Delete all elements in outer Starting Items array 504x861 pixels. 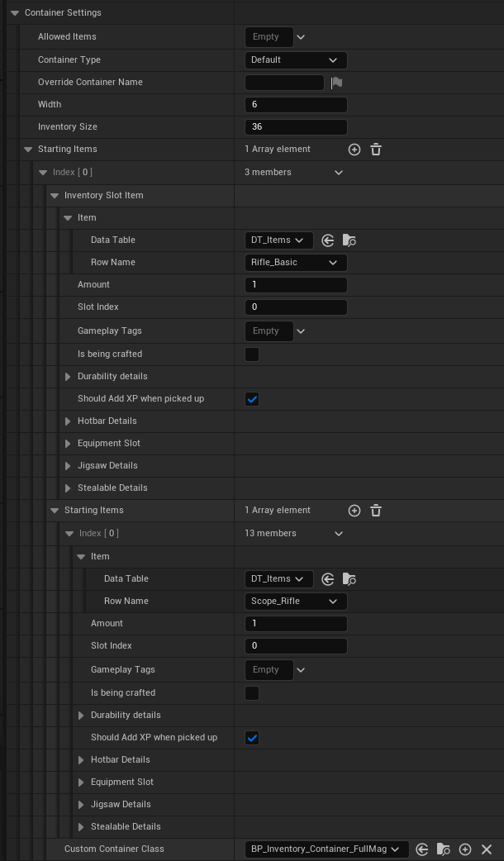pos(376,150)
